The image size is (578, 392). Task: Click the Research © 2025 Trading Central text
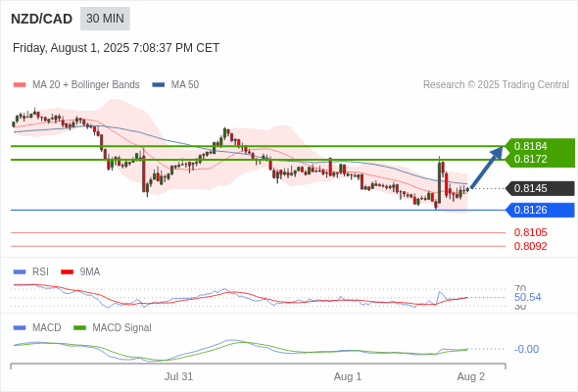pyautogui.click(x=496, y=85)
